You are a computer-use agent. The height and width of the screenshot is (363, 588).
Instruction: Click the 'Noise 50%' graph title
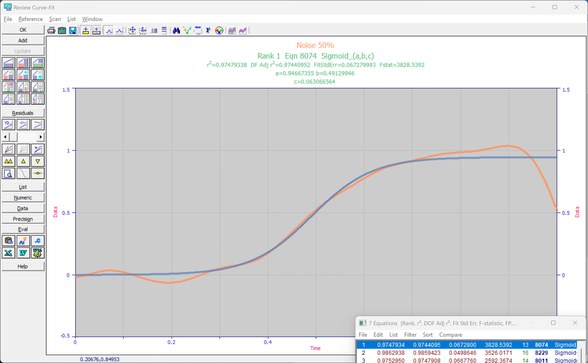click(315, 45)
